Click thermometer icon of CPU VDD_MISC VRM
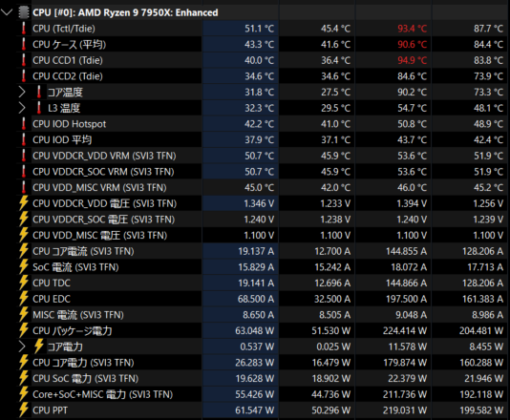Screen dimensions: 510x420 [24, 188]
